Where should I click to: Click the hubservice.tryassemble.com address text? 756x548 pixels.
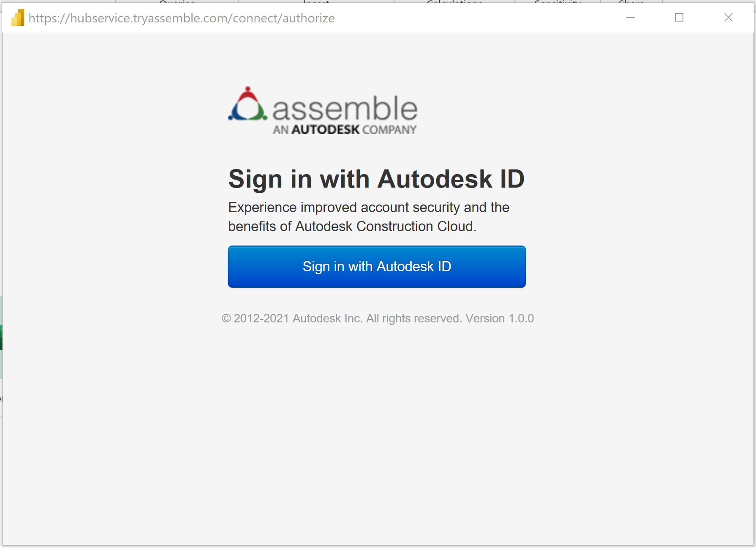181,18
